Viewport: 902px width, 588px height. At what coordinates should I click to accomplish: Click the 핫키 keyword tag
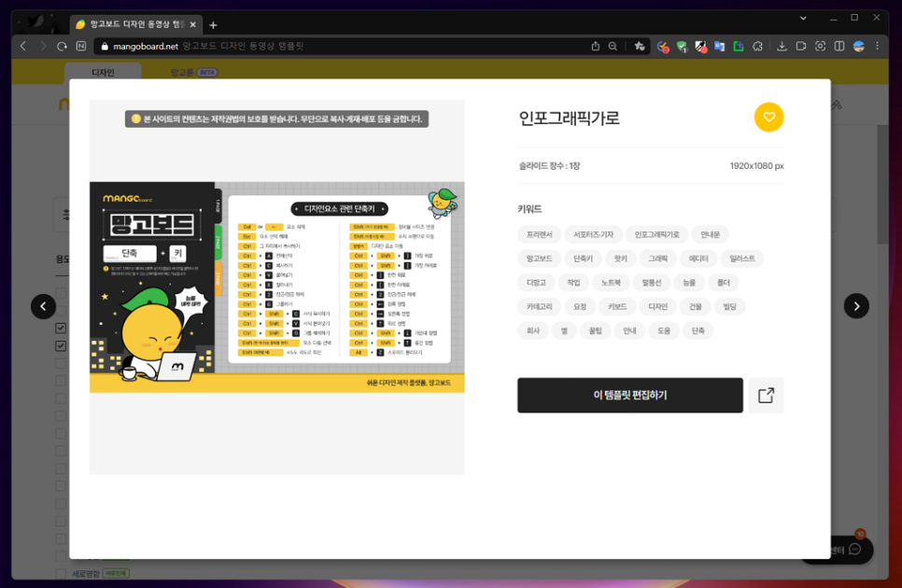(x=620, y=259)
